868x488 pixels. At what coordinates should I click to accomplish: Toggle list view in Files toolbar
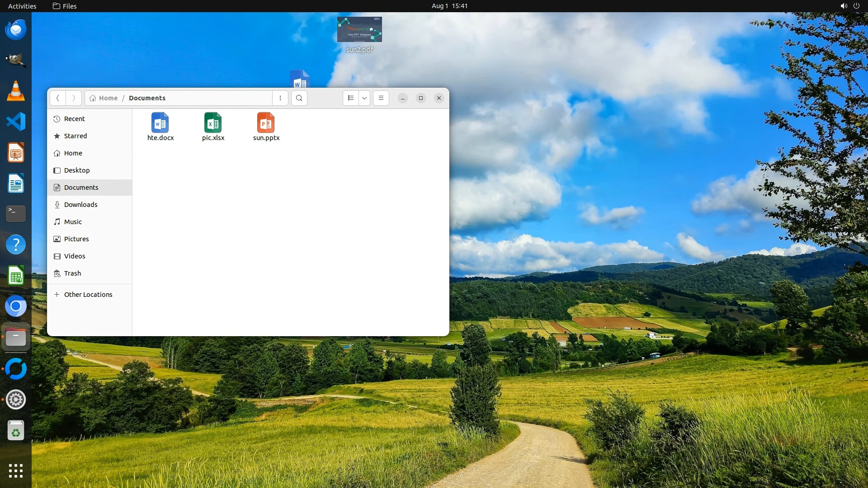coord(351,98)
